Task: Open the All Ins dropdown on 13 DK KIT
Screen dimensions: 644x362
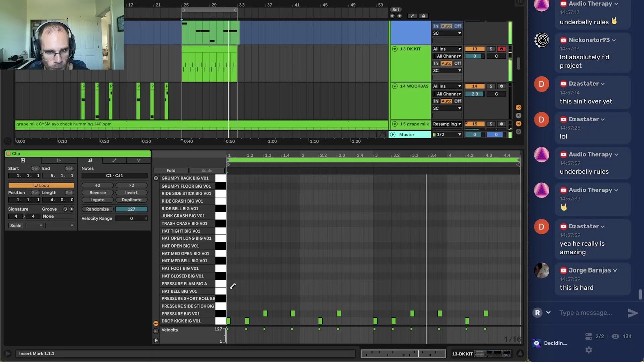Action: coord(447,49)
